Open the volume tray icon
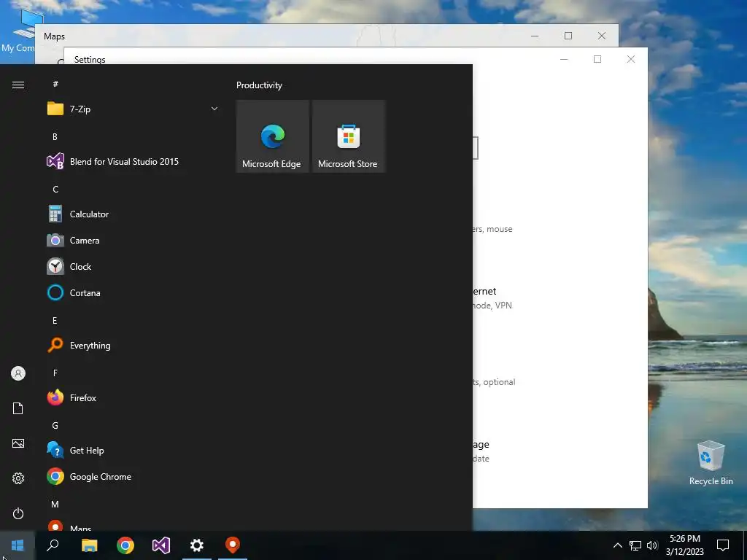This screenshot has width=747, height=560. click(x=652, y=545)
